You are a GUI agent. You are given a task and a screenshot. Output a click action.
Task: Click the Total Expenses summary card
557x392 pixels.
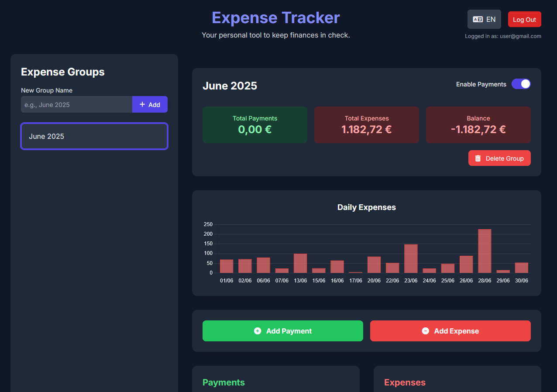tap(367, 125)
